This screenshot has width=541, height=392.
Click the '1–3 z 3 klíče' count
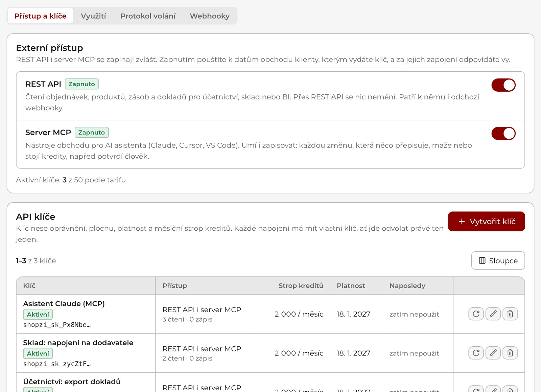pyautogui.click(x=36, y=261)
